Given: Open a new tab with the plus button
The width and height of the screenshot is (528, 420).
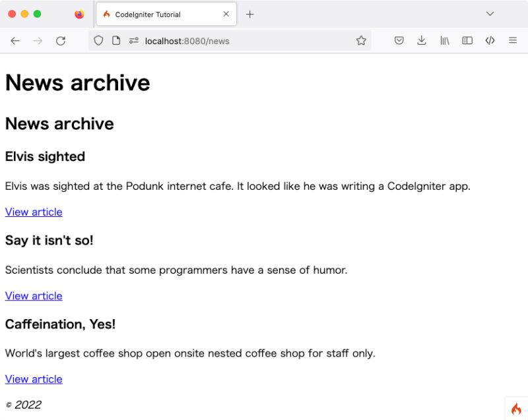Looking at the screenshot, I should point(249,14).
